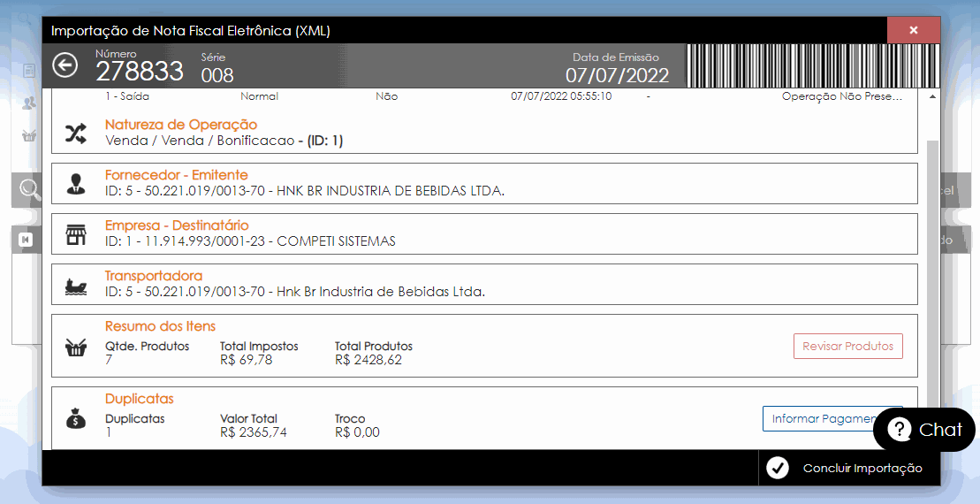Click the Total Impostos value R$ 69,78
Image resolution: width=980 pixels, height=504 pixels.
tap(247, 360)
